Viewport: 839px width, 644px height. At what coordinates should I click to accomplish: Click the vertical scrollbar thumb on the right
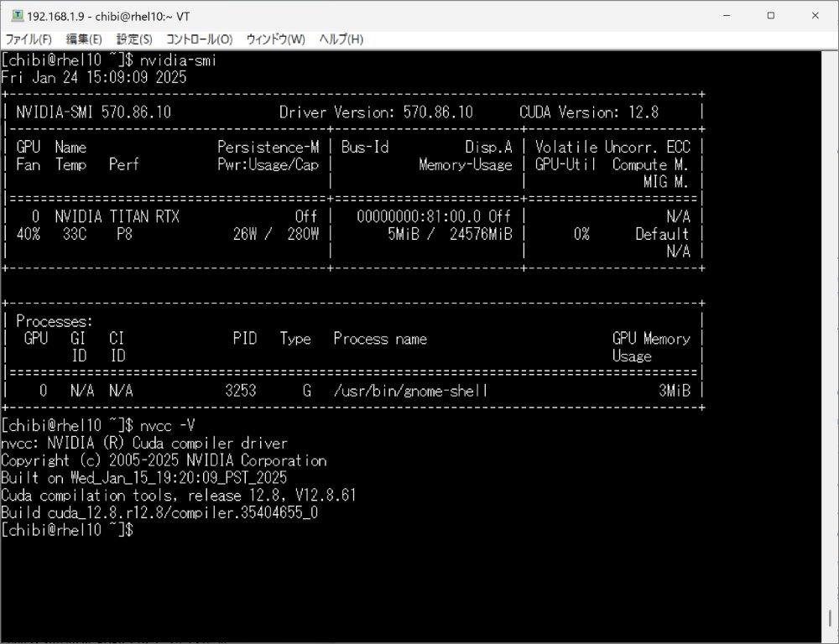(831, 625)
